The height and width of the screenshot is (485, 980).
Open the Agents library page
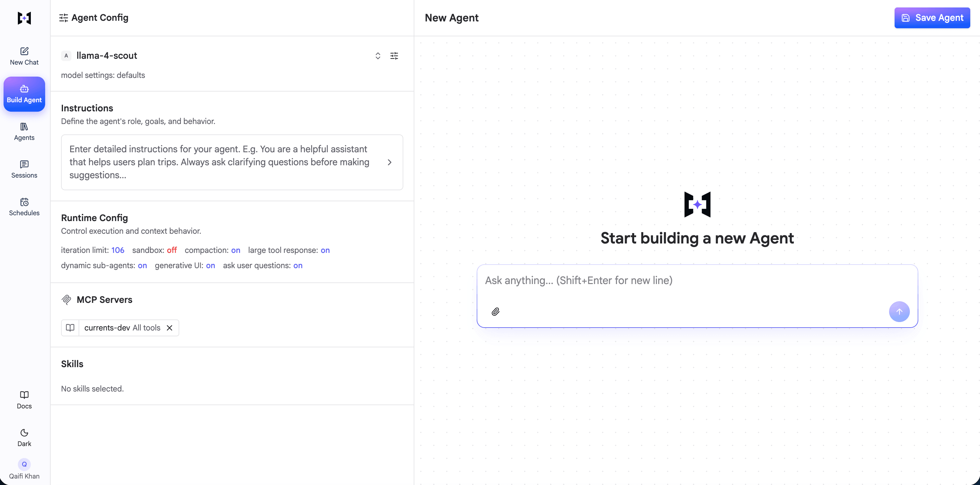(24, 131)
